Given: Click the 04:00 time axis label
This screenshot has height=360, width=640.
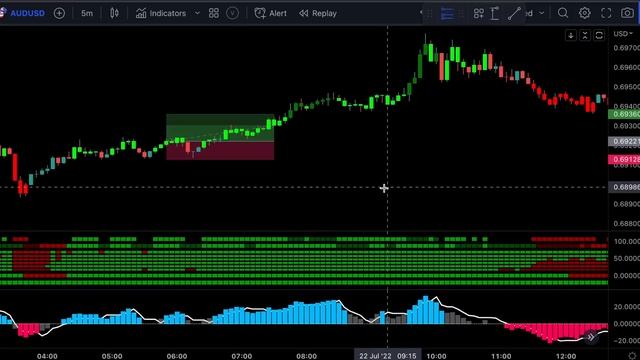Looking at the screenshot, I should (47, 356).
